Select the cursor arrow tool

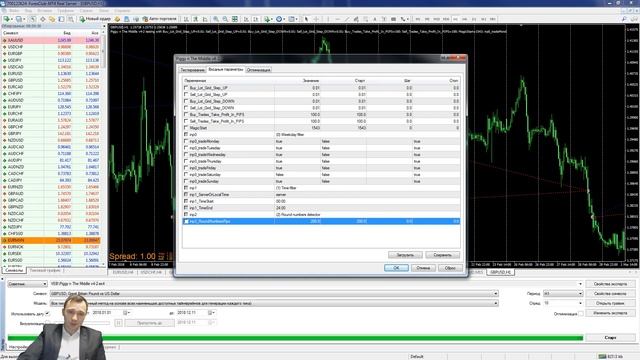click(x=306, y=19)
